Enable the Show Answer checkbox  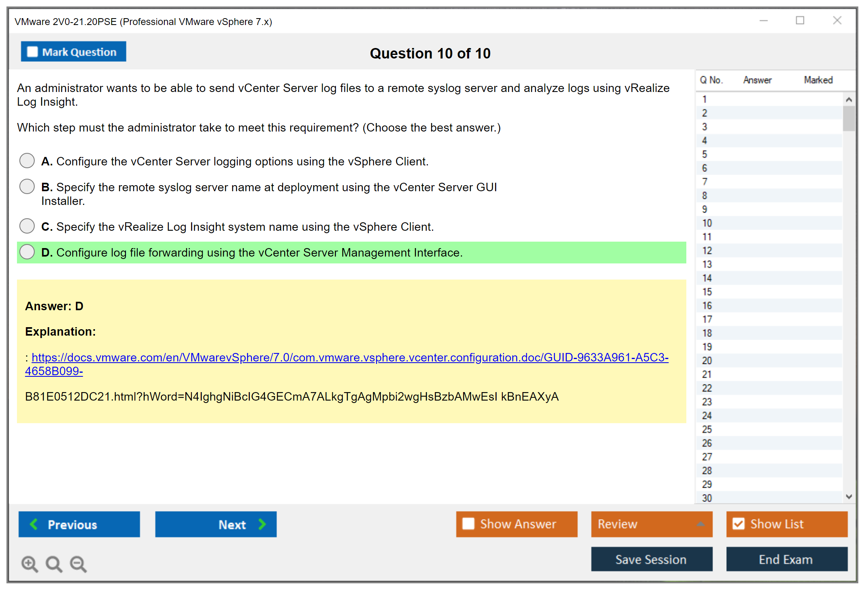tap(468, 524)
